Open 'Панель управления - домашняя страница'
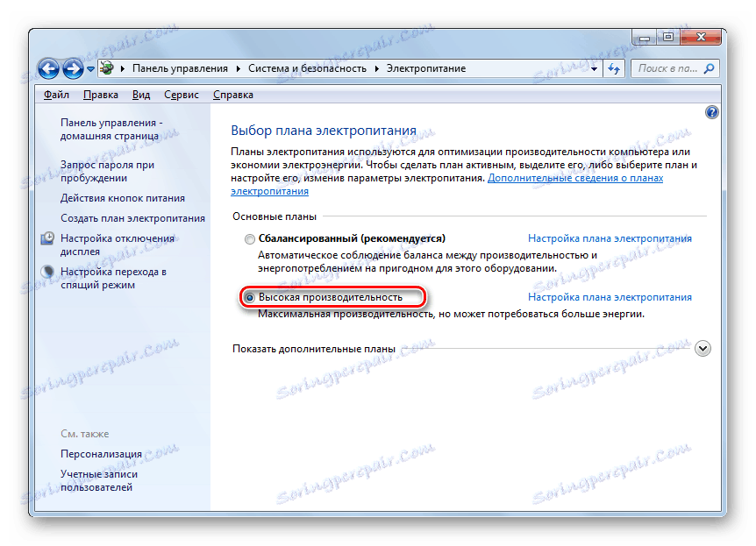The height and width of the screenshot is (546, 756). click(111, 129)
